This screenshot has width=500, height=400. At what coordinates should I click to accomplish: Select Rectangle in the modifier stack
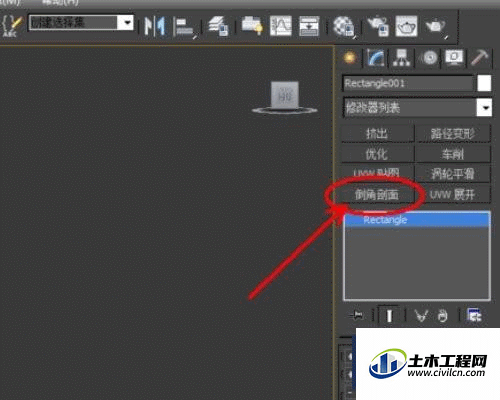click(x=417, y=220)
